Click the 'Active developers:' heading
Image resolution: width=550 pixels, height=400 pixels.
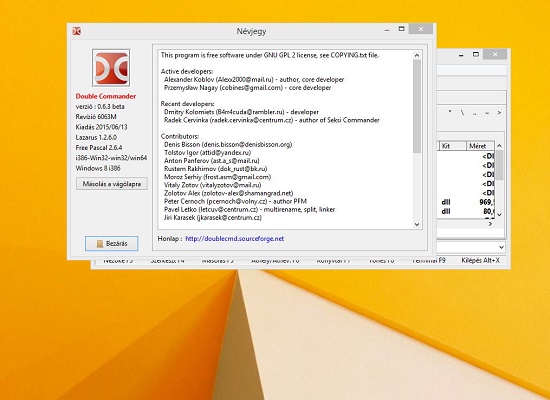click(x=187, y=71)
